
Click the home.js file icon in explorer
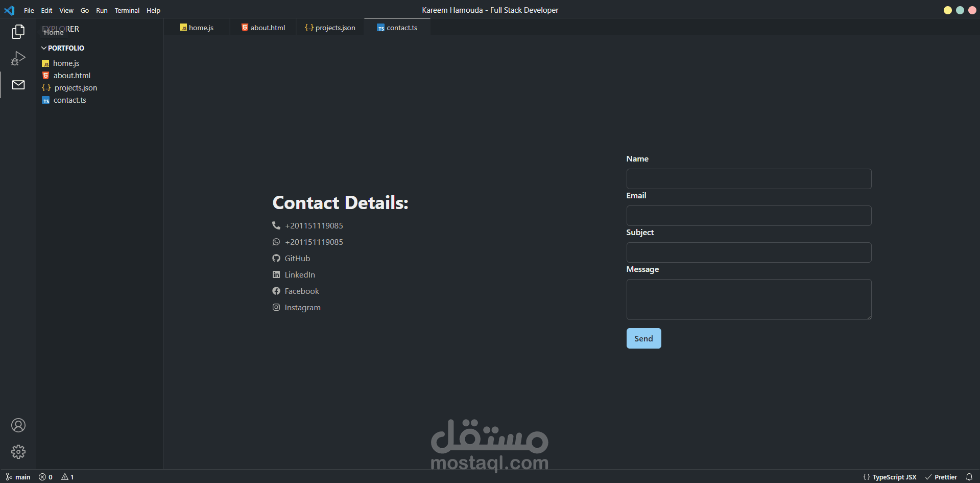pyautogui.click(x=45, y=63)
